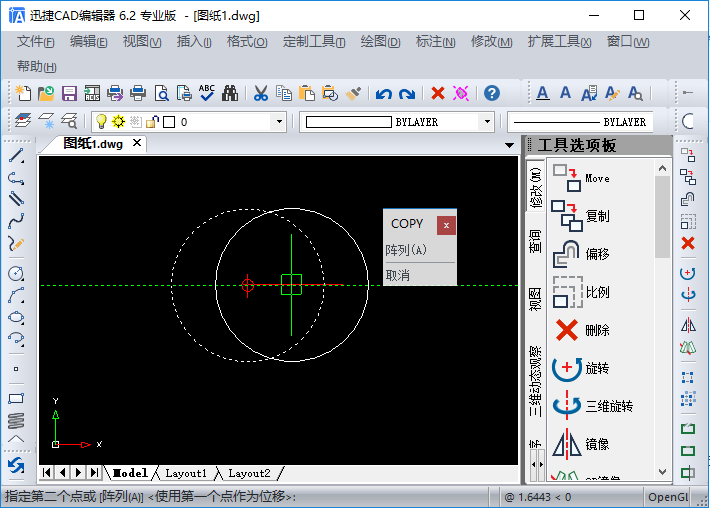Switch to Layout2 tab
The height and width of the screenshot is (510, 710).
(x=249, y=473)
